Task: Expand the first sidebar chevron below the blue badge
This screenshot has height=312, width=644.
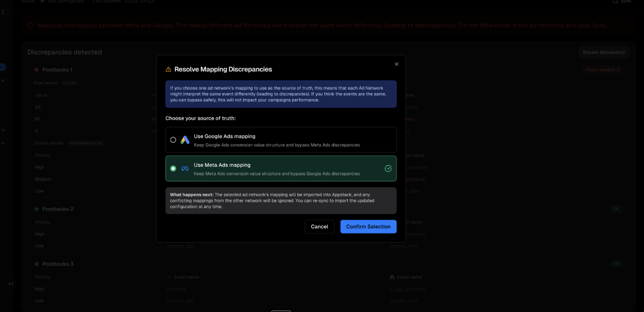Action: tap(3, 80)
